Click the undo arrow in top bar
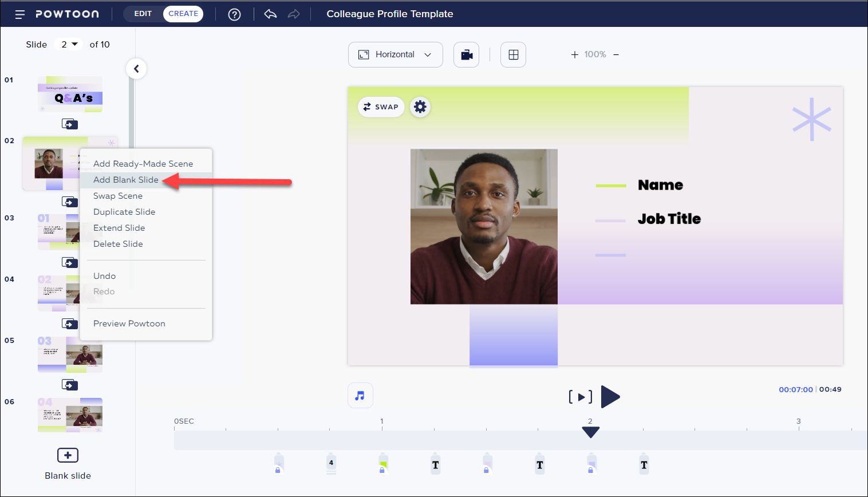Screen dimensions: 868x497 coord(270,14)
